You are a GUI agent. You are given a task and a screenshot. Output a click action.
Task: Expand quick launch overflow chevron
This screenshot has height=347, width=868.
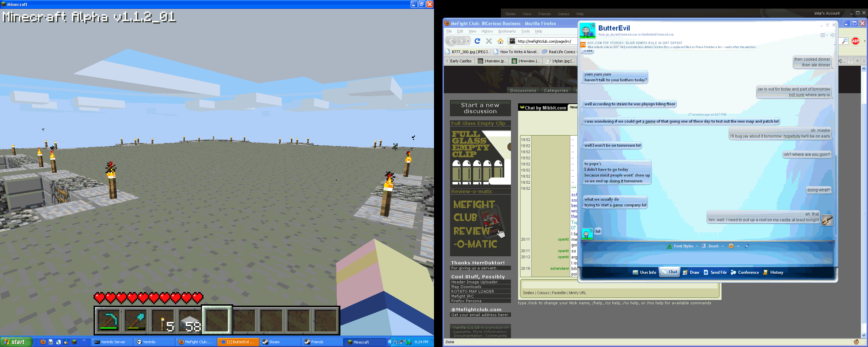tap(84, 341)
